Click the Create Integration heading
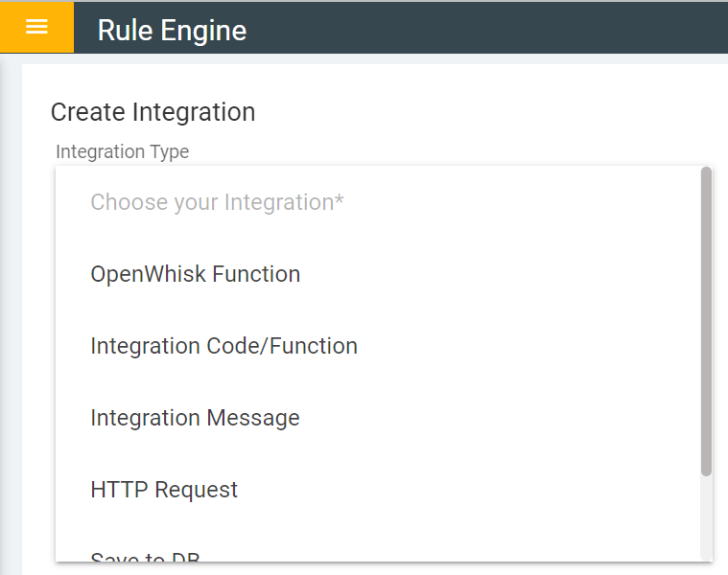 point(153,112)
